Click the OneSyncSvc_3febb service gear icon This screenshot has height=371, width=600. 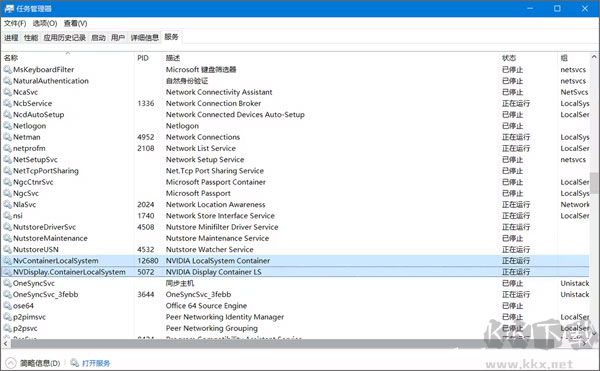pyautogui.click(x=7, y=295)
